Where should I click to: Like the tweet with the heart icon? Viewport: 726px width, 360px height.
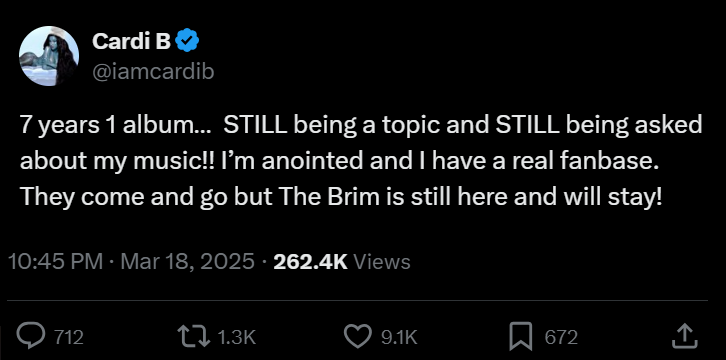358,336
